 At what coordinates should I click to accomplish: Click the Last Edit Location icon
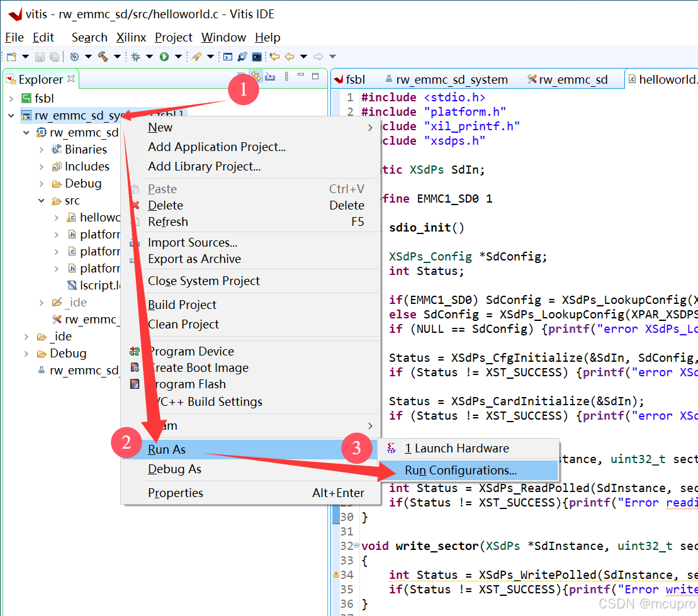[x=274, y=57]
